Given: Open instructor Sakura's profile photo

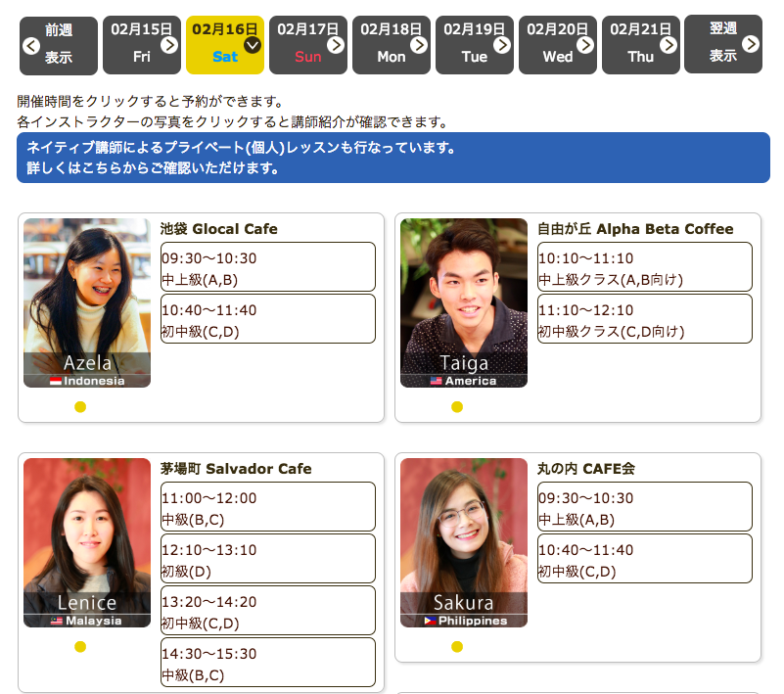Looking at the screenshot, I should pyautogui.click(x=463, y=542).
